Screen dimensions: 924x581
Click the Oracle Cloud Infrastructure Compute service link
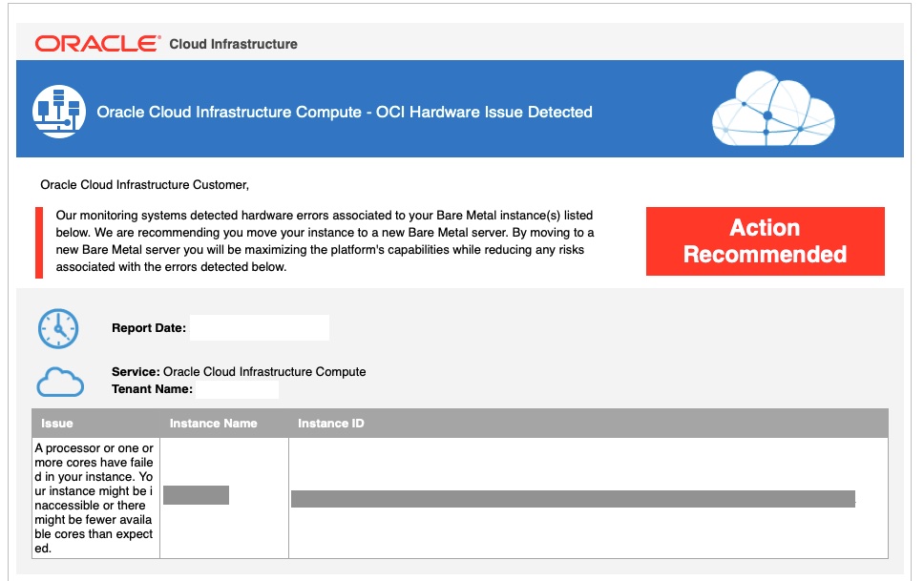click(x=264, y=371)
